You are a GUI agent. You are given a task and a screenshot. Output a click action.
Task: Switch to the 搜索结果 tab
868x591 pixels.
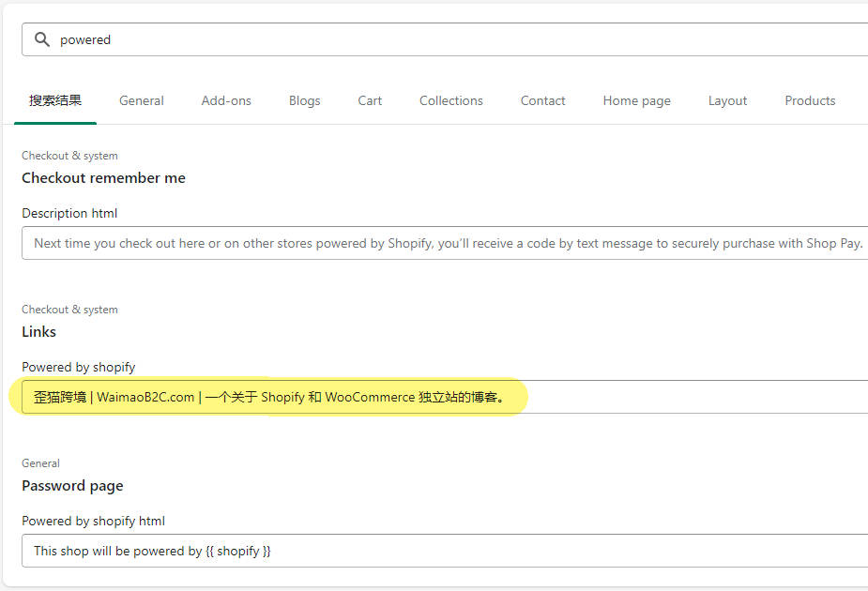coord(55,100)
